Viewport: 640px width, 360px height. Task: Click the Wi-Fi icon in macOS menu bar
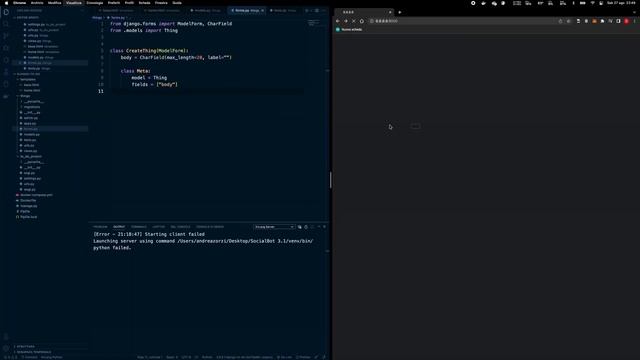click(592, 3)
